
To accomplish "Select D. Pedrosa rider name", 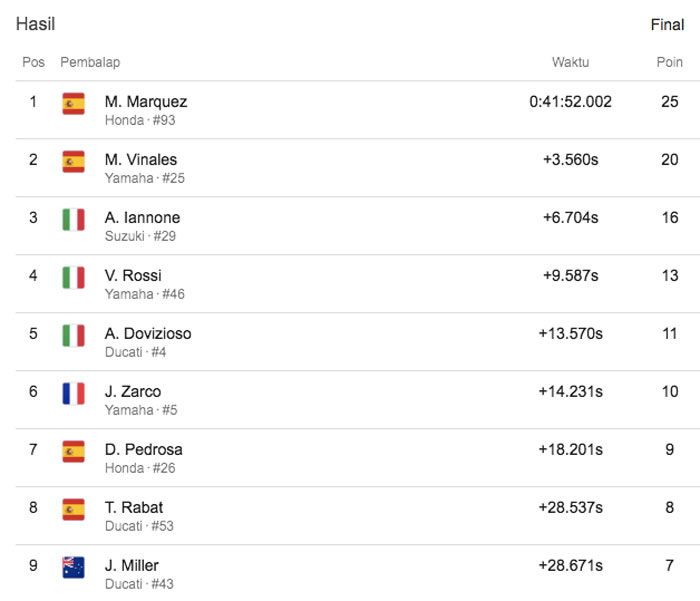I will coord(144,450).
